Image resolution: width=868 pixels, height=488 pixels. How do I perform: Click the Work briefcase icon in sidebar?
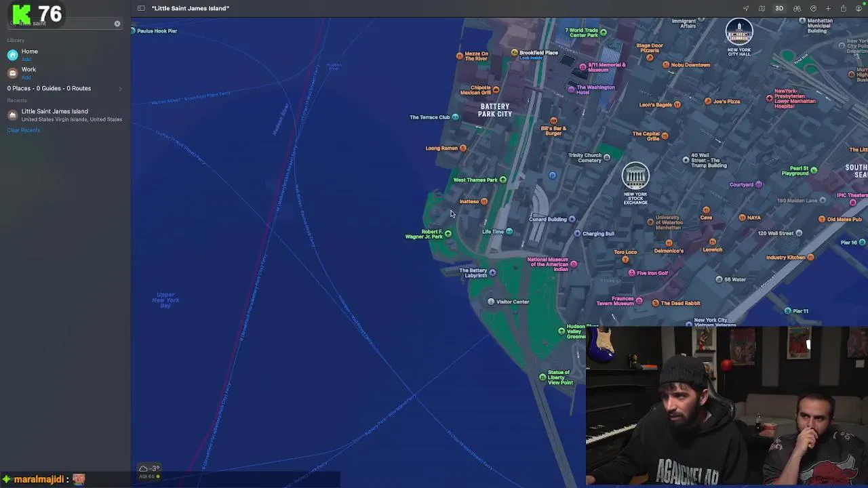click(12, 73)
